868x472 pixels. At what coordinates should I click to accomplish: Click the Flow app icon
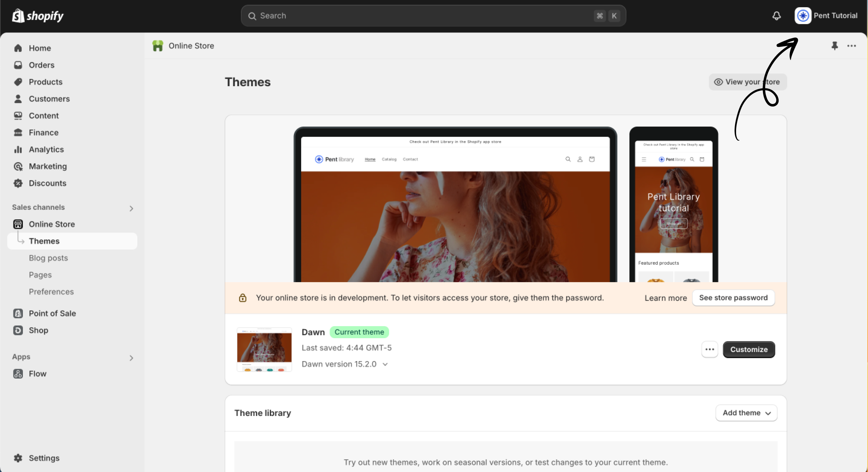click(x=18, y=374)
